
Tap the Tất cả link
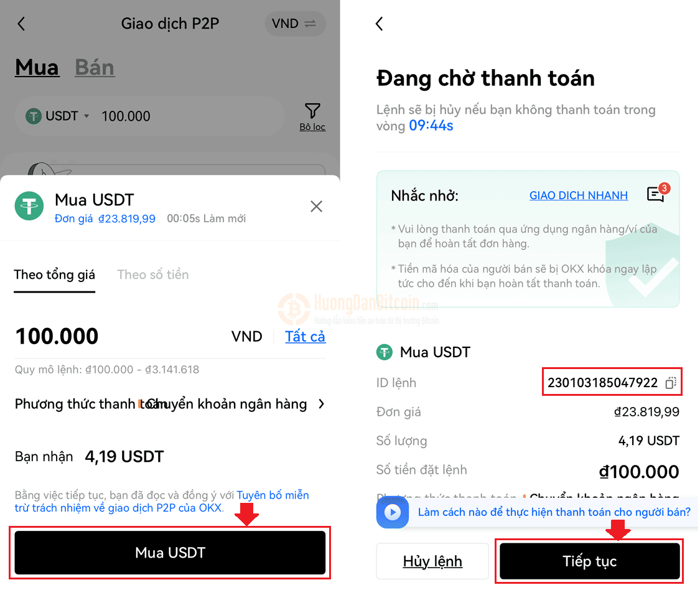coord(306,336)
